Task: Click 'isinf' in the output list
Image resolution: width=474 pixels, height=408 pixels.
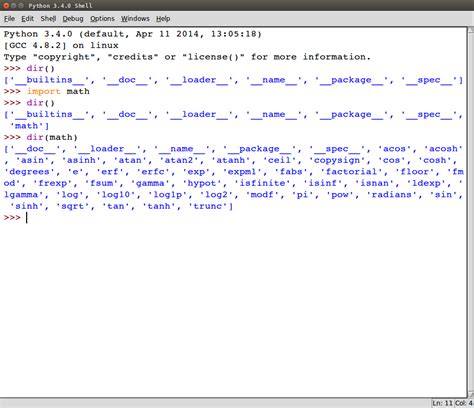Action: [x=322, y=183]
